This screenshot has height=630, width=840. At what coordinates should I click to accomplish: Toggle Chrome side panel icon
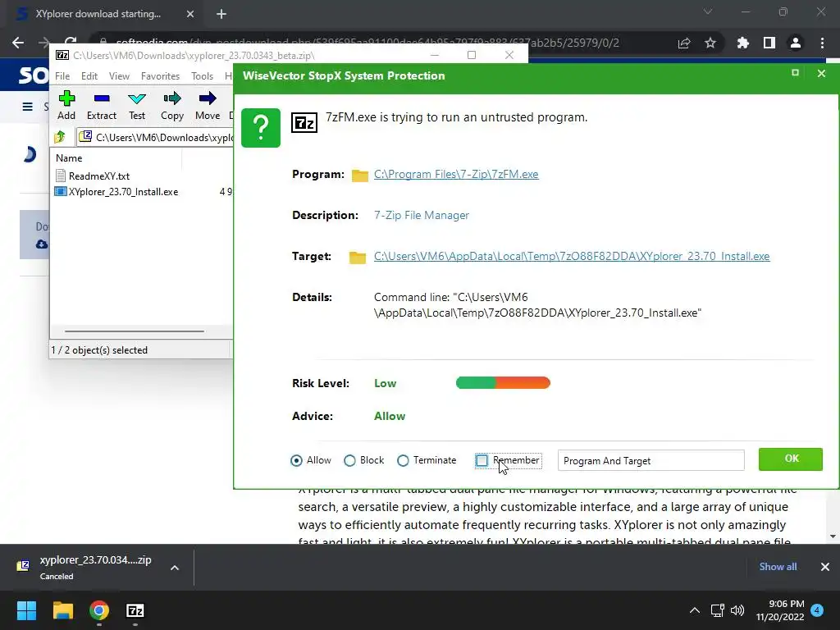(769, 43)
